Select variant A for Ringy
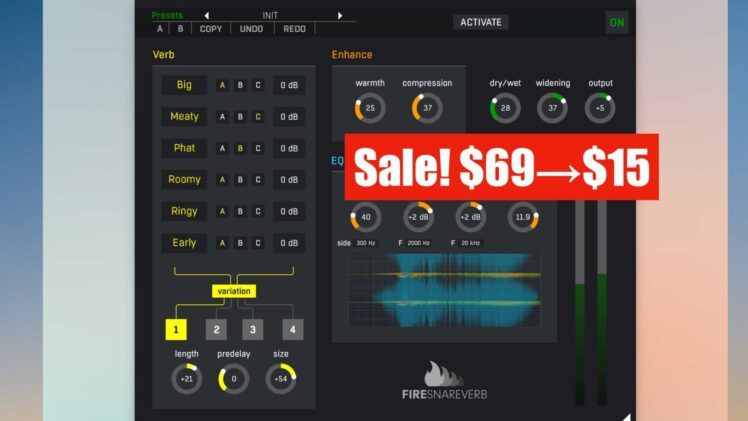Image resolution: width=748 pixels, height=421 pixels. (x=222, y=211)
